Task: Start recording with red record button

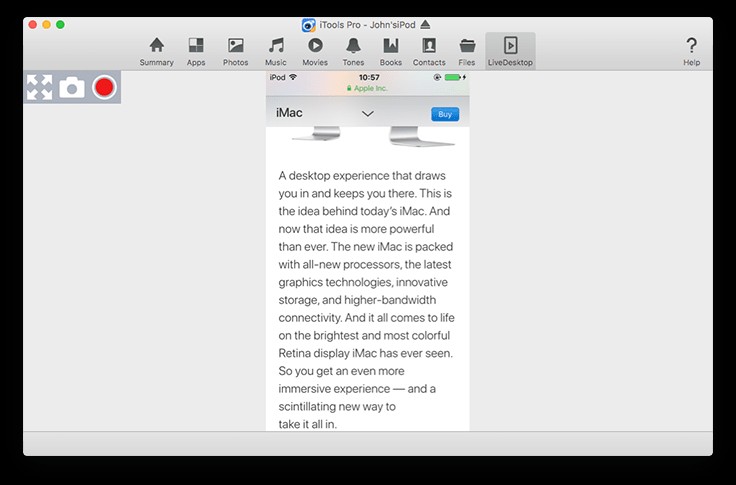Action: pyautogui.click(x=104, y=88)
